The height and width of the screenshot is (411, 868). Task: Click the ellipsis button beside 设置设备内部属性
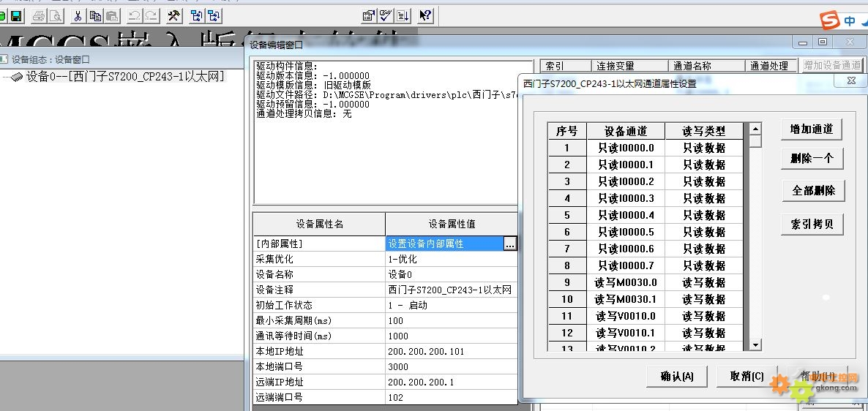coord(510,244)
